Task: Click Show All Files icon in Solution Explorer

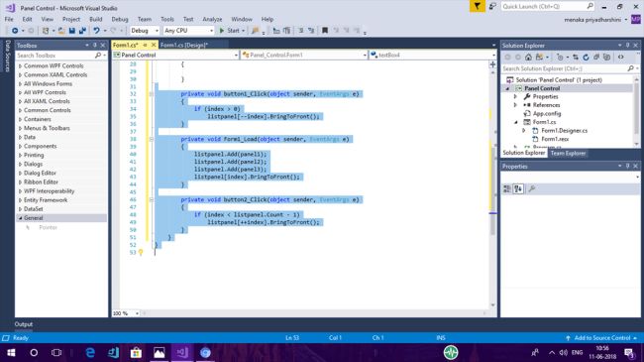Action: (x=606, y=58)
